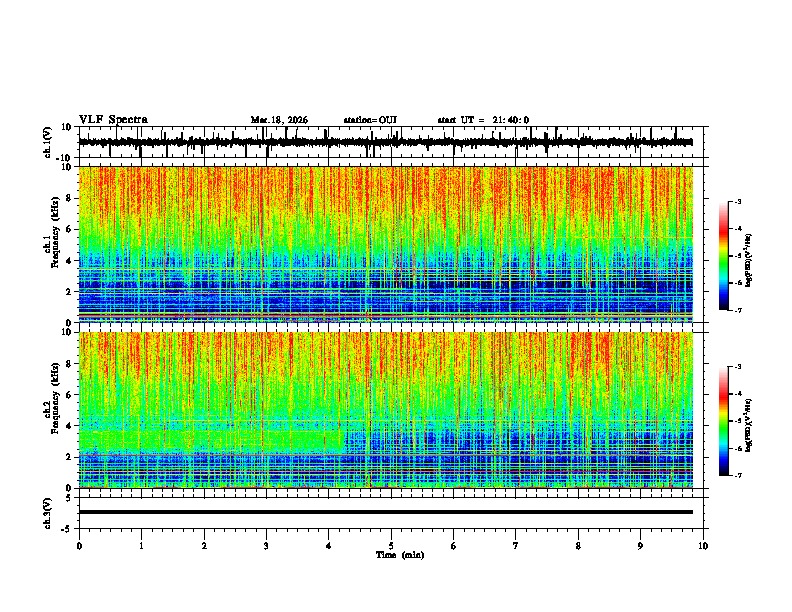
Task: Click the "2" kHz tick on ch.2 spectrogram
Action: 69,457
